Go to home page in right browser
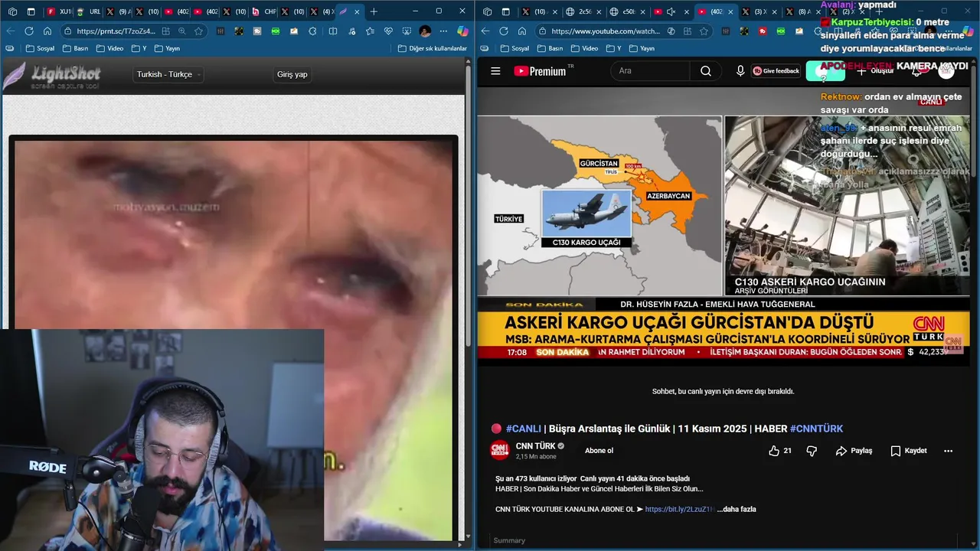This screenshot has width=980, height=551. 522,31
